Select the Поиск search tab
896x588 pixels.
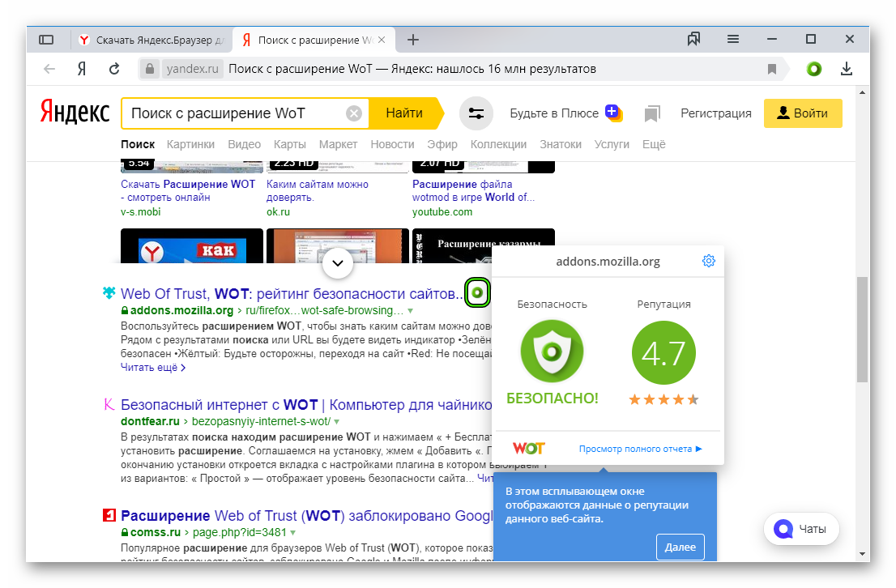pyautogui.click(x=138, y=145)
